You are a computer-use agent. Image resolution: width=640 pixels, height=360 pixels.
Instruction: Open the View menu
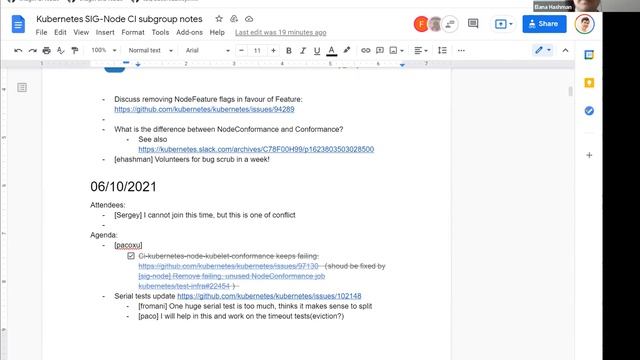pos(81,32)
